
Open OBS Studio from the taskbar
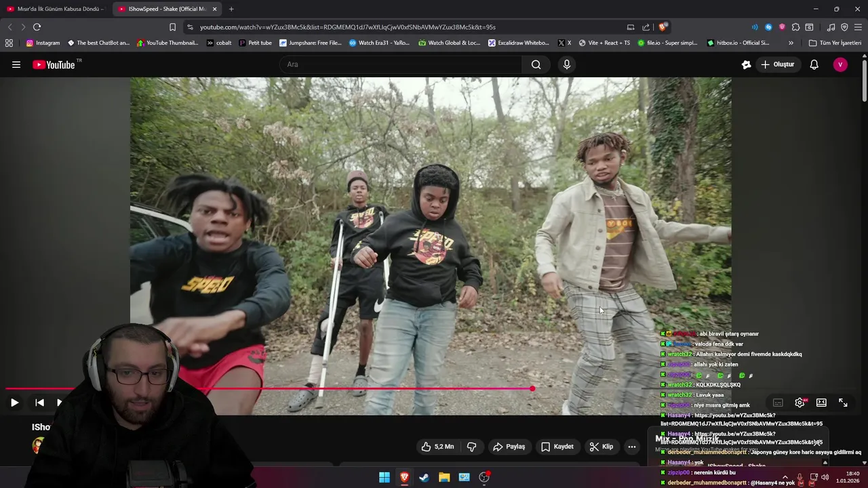pyautogui.click(x=484, y=477)
